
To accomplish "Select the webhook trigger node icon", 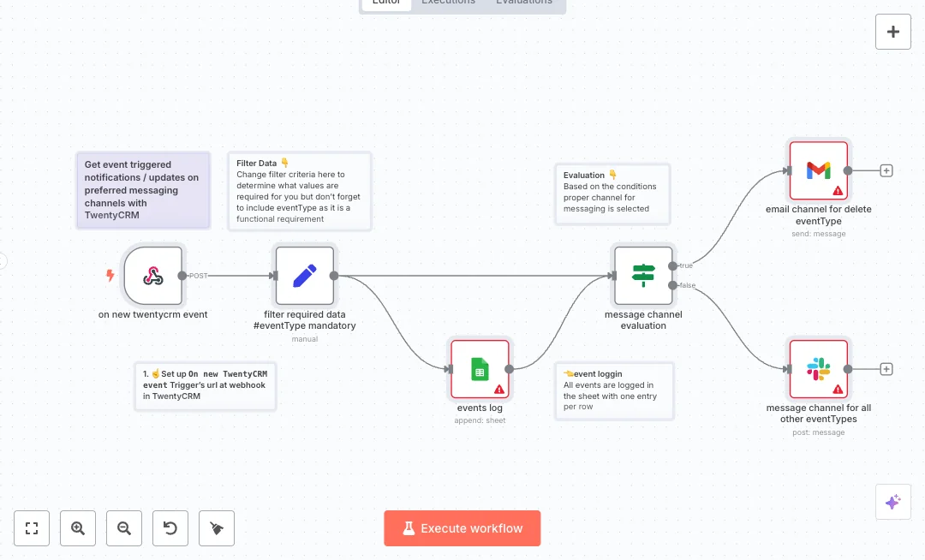I will [x=153, y=276].
